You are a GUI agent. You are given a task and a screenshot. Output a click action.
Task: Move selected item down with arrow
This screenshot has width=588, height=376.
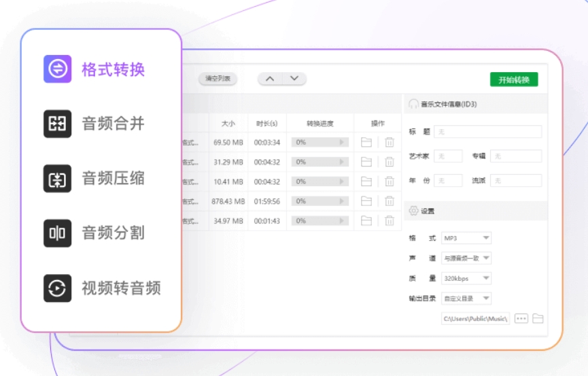(294, 79)
